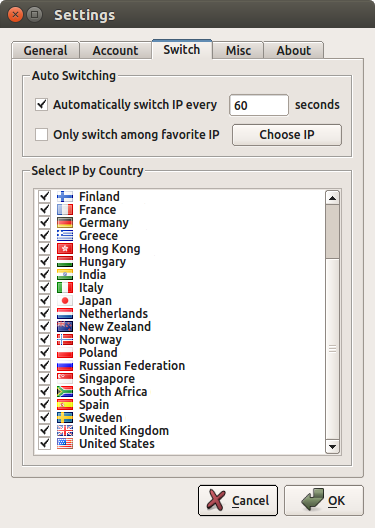
Task: Click the Singapore flag icon
Action: [x=65, y=378]
